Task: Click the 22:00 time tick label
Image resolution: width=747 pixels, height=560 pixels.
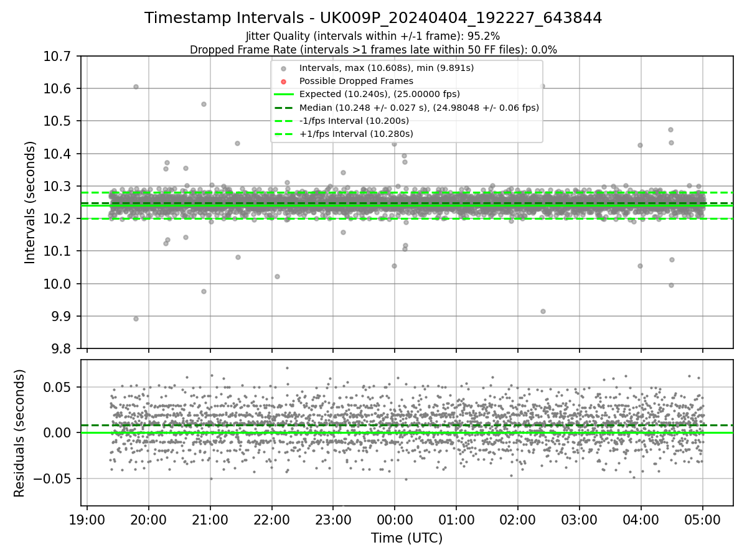Action: click(x=271, y=519)
